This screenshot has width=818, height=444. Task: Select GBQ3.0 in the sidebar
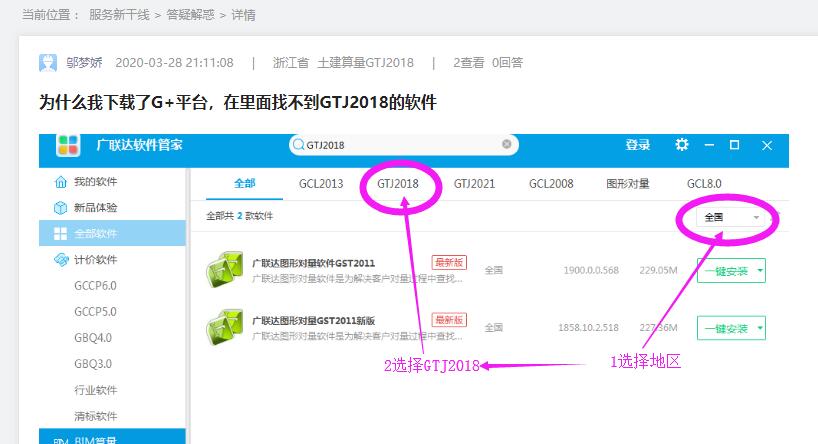93,364
